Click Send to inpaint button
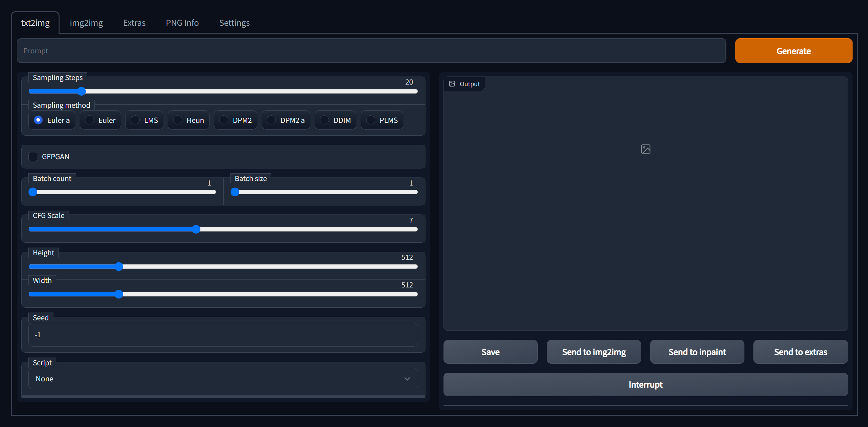 point(697,352)
